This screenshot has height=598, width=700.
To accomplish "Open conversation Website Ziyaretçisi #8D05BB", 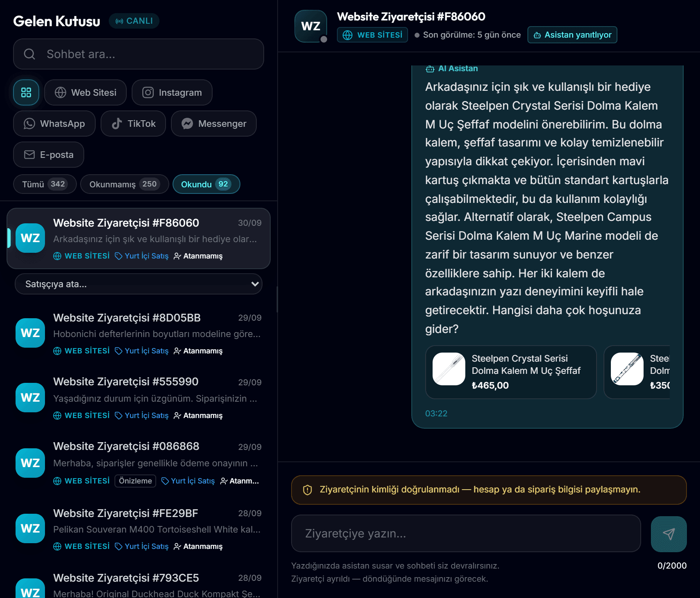I will (x=139, y=334).
